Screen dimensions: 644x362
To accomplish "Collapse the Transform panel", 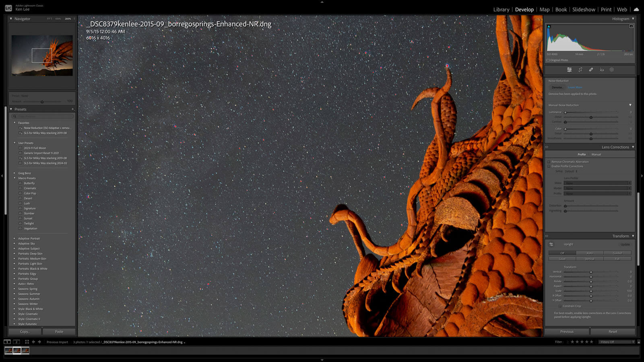I will tap(633, 236).
